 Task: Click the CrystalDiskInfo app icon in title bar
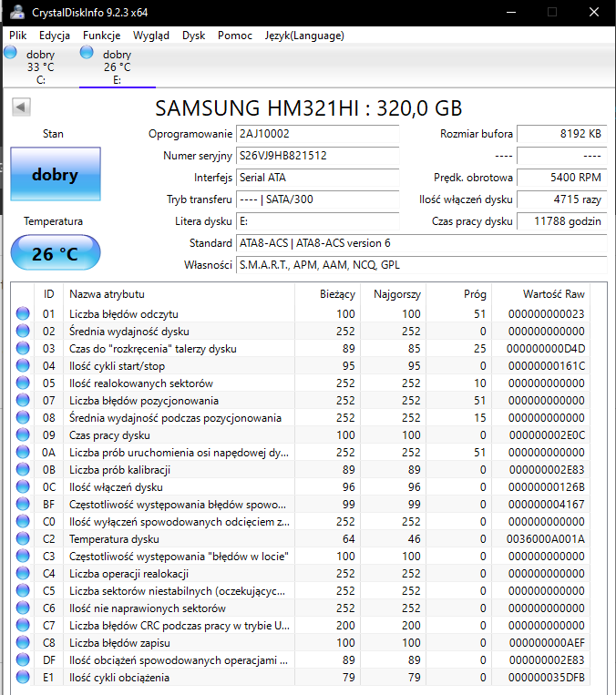17,12
